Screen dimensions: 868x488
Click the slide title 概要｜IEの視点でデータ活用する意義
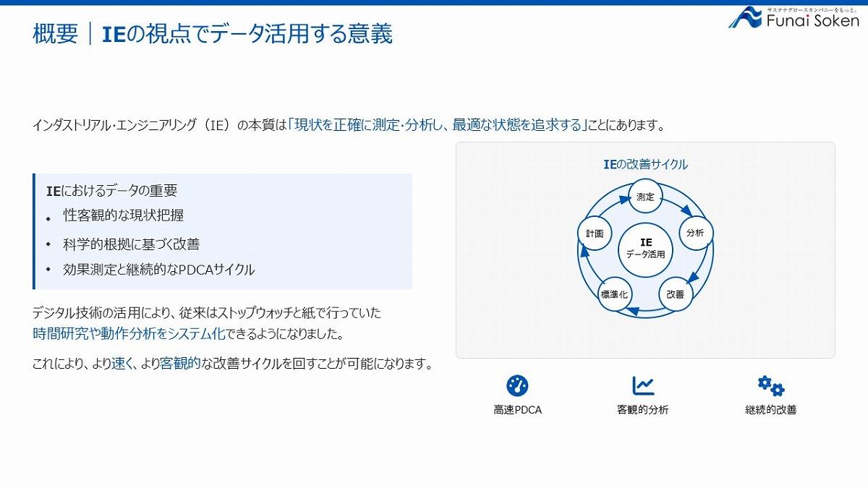tap(213, 34)
